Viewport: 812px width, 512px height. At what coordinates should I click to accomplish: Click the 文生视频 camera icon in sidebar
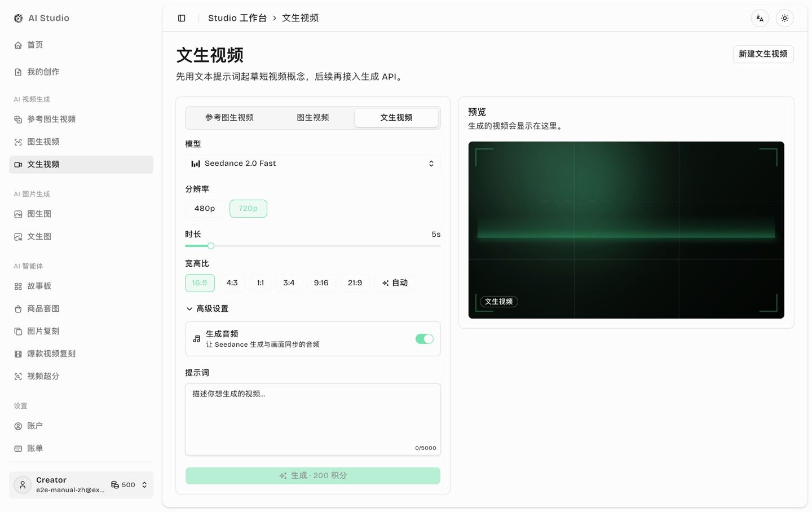pos(18,165)
